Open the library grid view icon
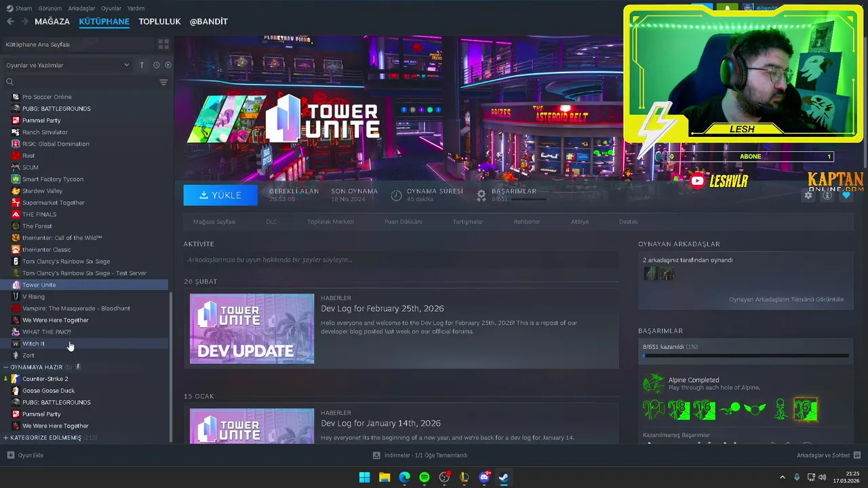The width and height of the screenshot is (868, 488). 163,44
